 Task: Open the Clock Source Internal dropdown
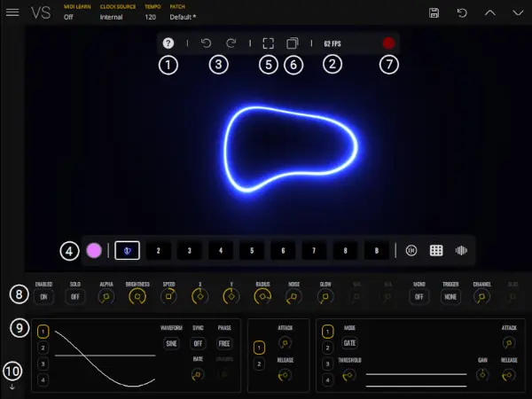[112, 17]
